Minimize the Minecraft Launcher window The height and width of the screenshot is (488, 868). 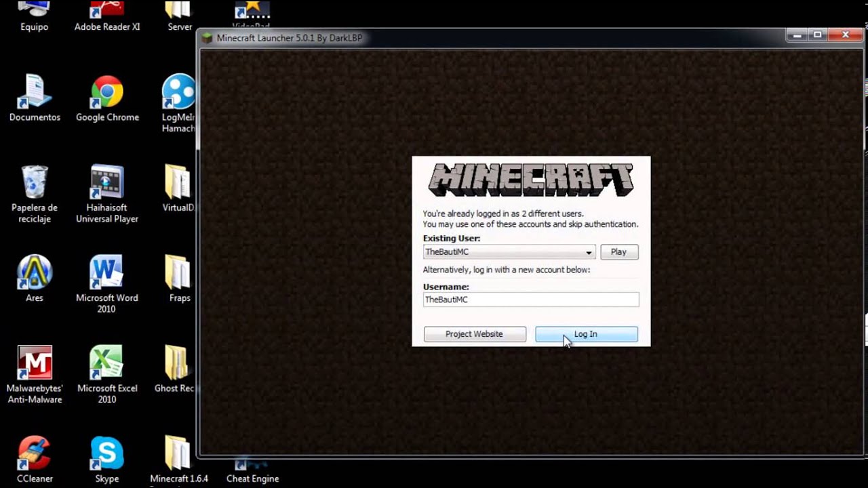click(797, 35)
